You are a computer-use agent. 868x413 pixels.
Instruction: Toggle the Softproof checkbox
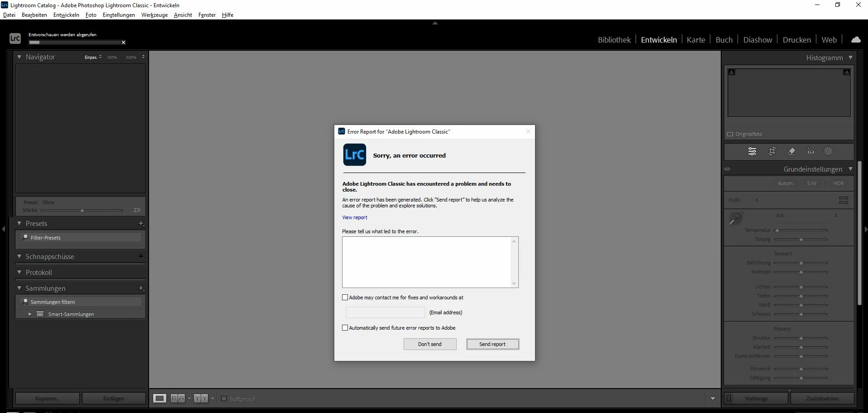(x=223, y=399)
